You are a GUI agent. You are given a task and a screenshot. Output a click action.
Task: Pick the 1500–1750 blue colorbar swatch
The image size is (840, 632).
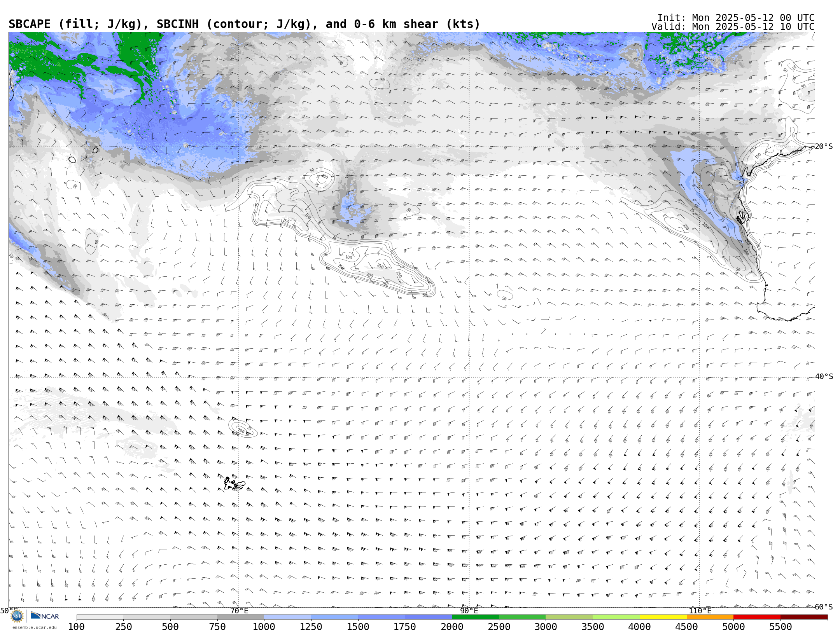point(381,617)
